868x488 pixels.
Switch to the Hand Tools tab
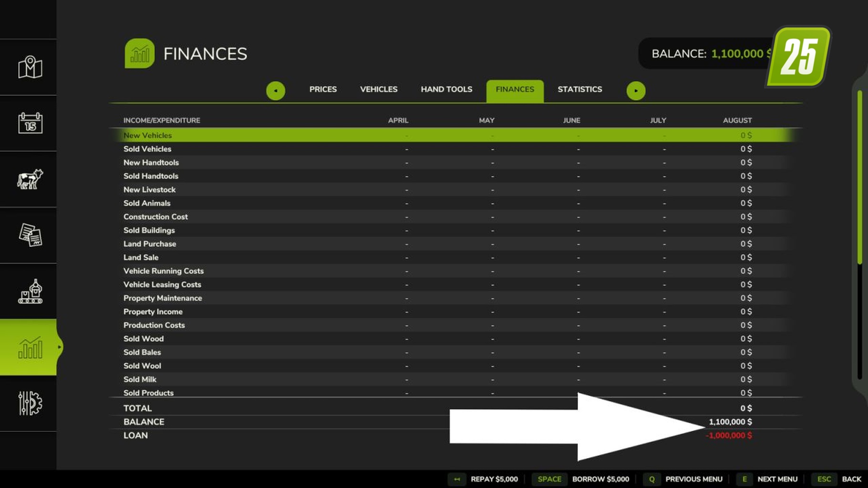(446, 90)
